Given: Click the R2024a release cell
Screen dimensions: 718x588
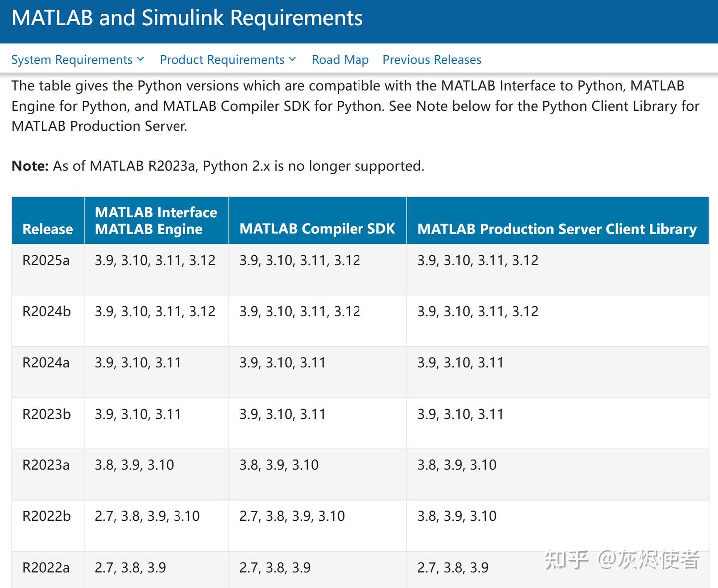Looking at the screenshot, I should tap(46, 363).
